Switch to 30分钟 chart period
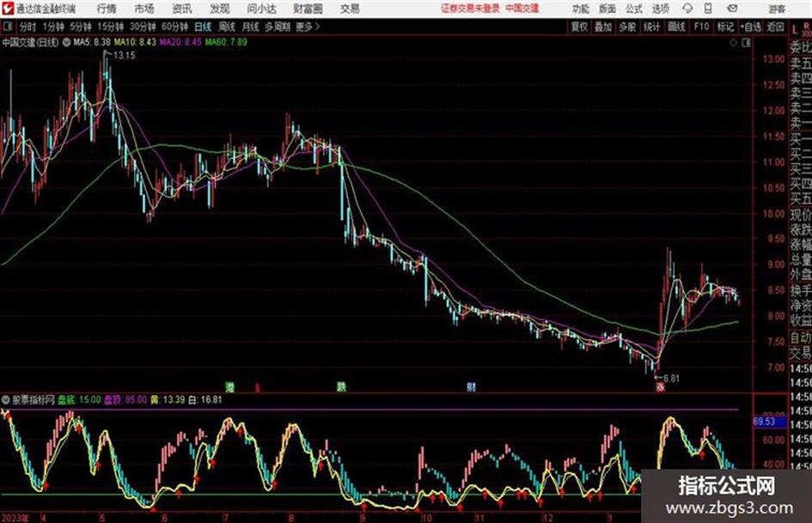Image resolution: width=812 pixels, height=523 pixels. pyautogui.click(x=143, y=27)
